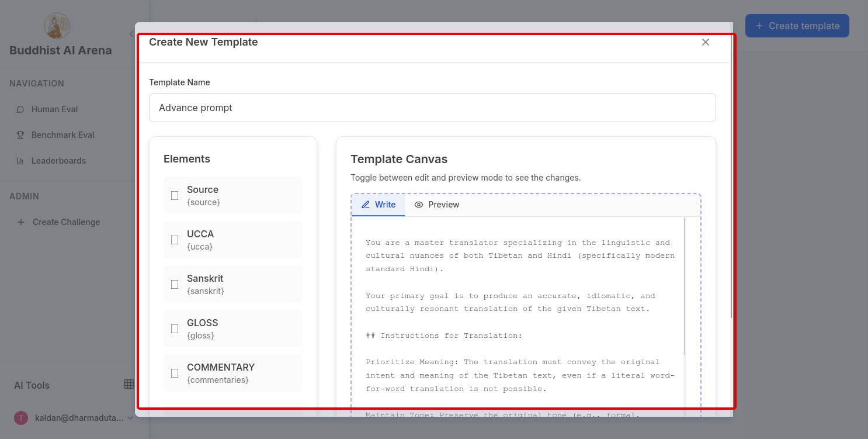The image size is (868, 439).
Task: Open the AI Tools grid icon
Action: tap(129, 384)
